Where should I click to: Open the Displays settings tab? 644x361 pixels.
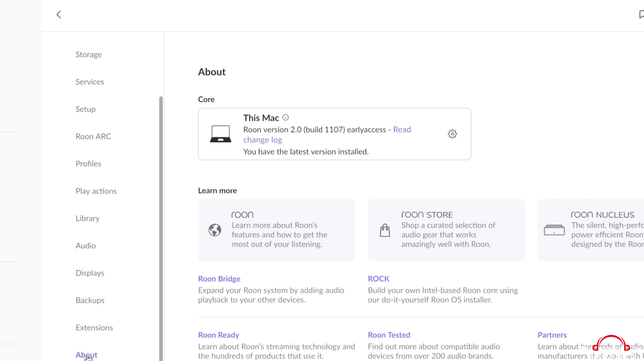pyautogui.click(x=90, y=273)
